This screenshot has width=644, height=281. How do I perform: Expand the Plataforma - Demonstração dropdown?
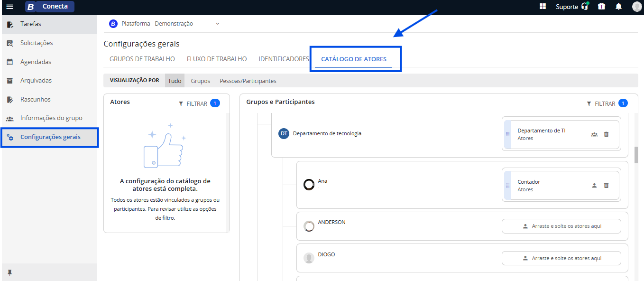[218, 24]
